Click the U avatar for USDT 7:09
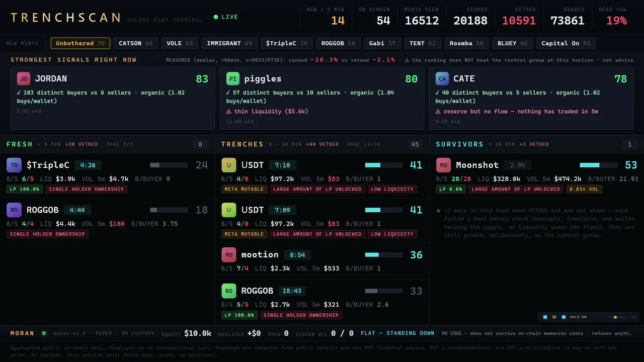The height and width of the screenshot is (362, 644). click(x=229, y=210)
